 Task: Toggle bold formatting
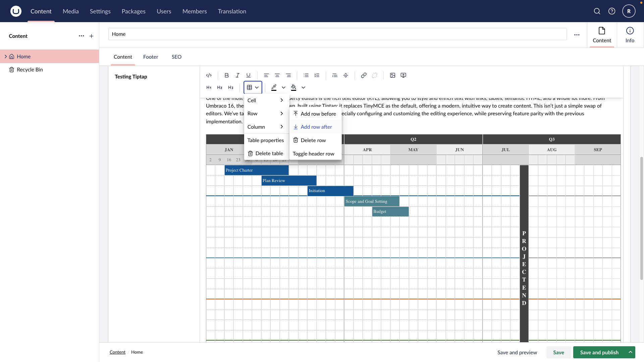pyautogui.click(x=226, y=75)
